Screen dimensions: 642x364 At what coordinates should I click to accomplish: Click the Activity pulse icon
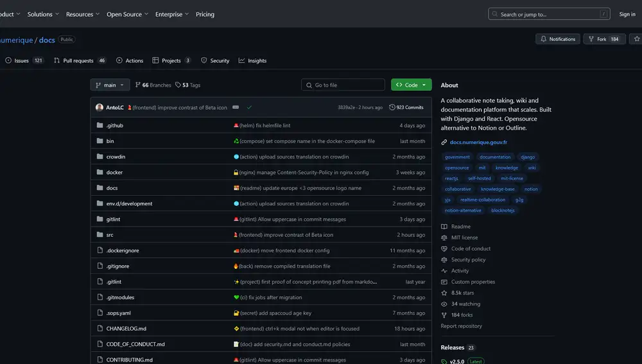444,271
